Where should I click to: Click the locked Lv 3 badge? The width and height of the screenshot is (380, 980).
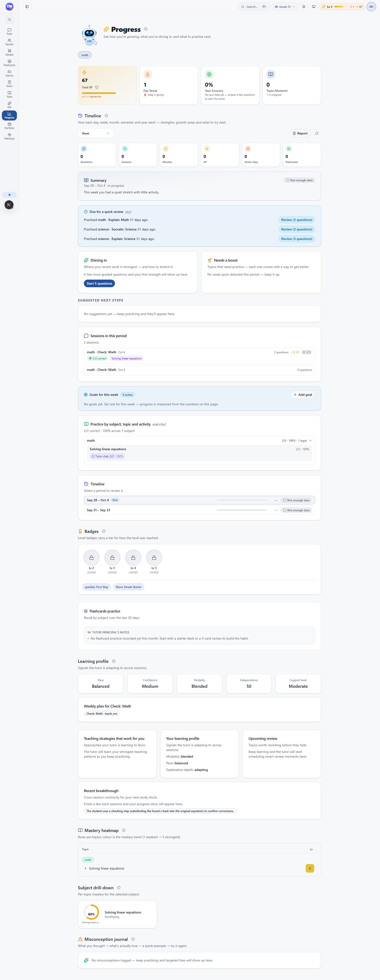pyautogui.click(x=112, y=557)
